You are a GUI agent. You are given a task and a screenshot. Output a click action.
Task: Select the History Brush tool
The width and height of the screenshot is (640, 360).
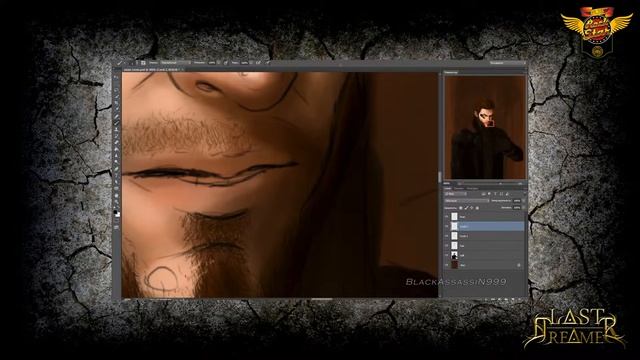pos(116,136)
